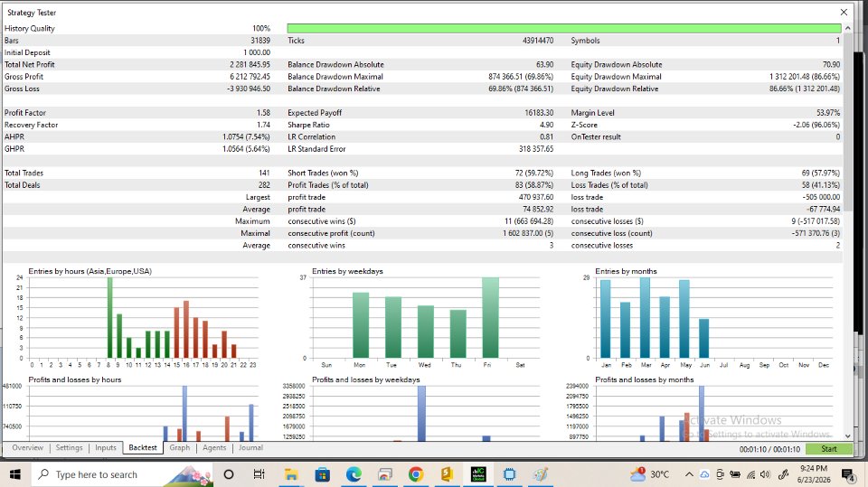The image size is (868, 487).
Task: Click the green History Quality progress bar
Action: [564, 28]
